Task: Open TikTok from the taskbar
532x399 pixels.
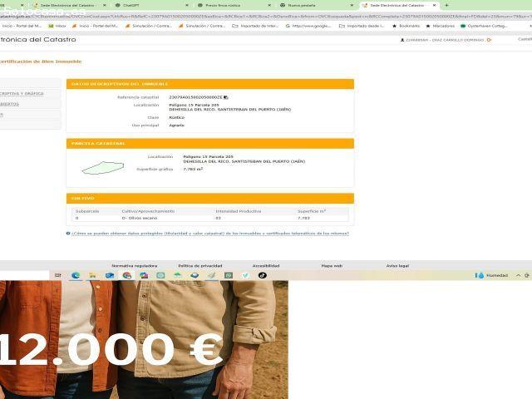Action: 263,275
